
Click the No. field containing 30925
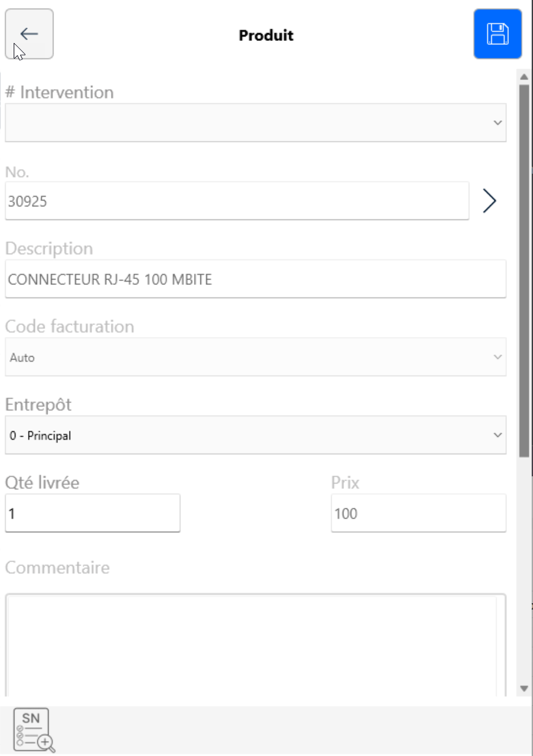(237, 201)
